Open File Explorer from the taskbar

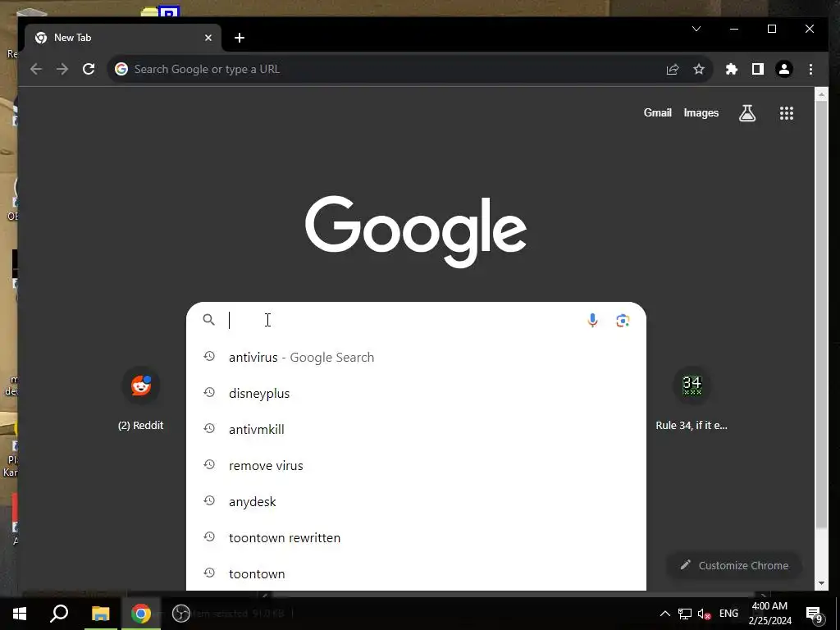(x=100, y=614)
